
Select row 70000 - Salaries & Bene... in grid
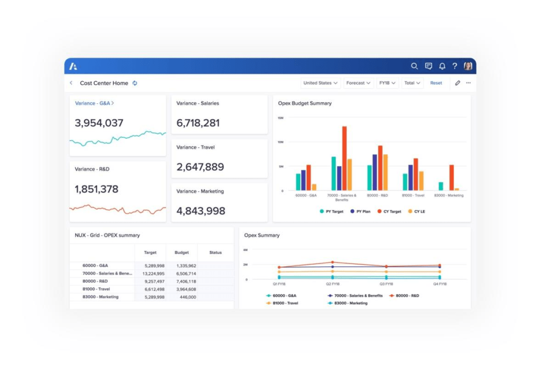151,273
